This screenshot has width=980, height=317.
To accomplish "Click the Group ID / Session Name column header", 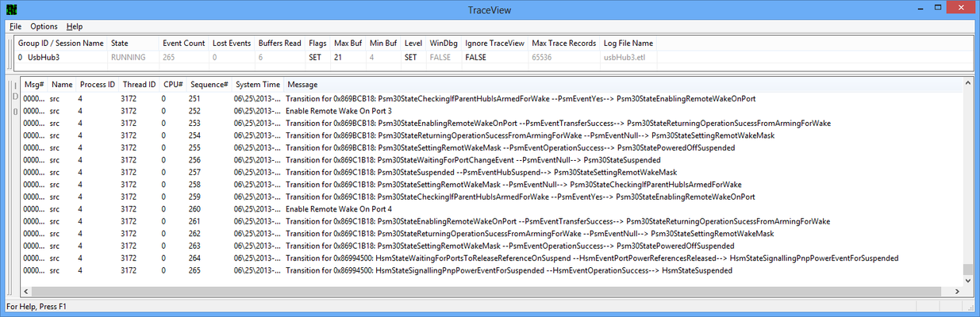I will tap(61, 43).
